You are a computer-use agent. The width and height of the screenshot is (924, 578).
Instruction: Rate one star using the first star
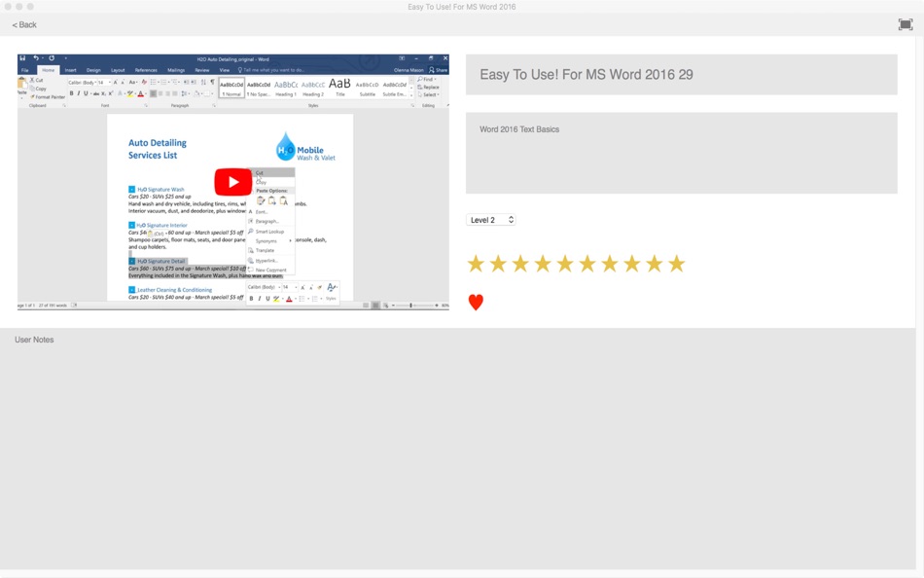tap(476, 264)
